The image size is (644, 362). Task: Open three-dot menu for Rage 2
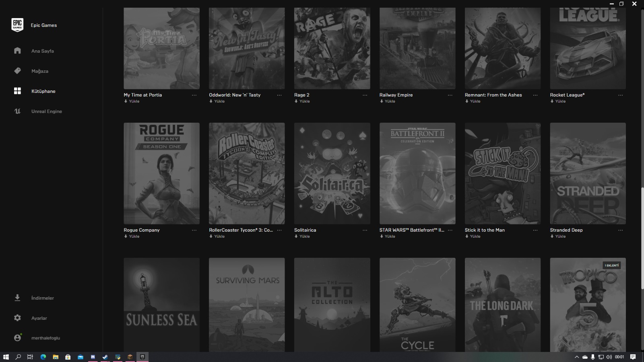pos(365,95)
